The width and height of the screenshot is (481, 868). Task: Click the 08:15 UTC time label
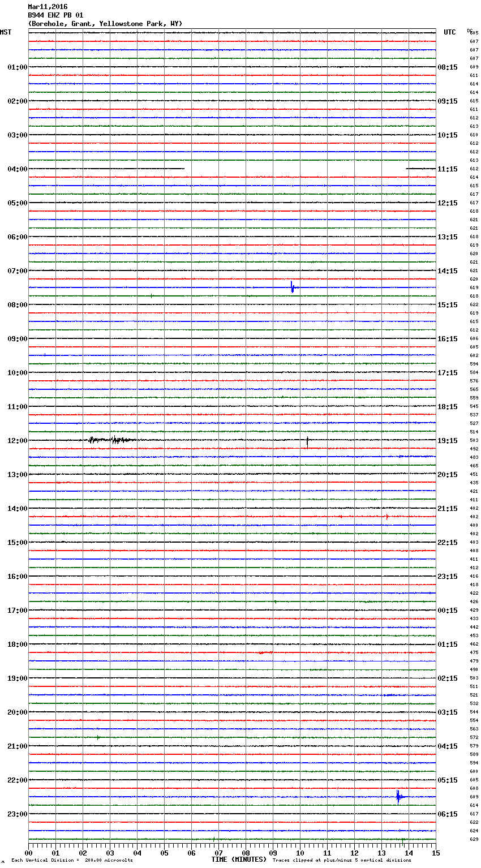click(448, 67)
